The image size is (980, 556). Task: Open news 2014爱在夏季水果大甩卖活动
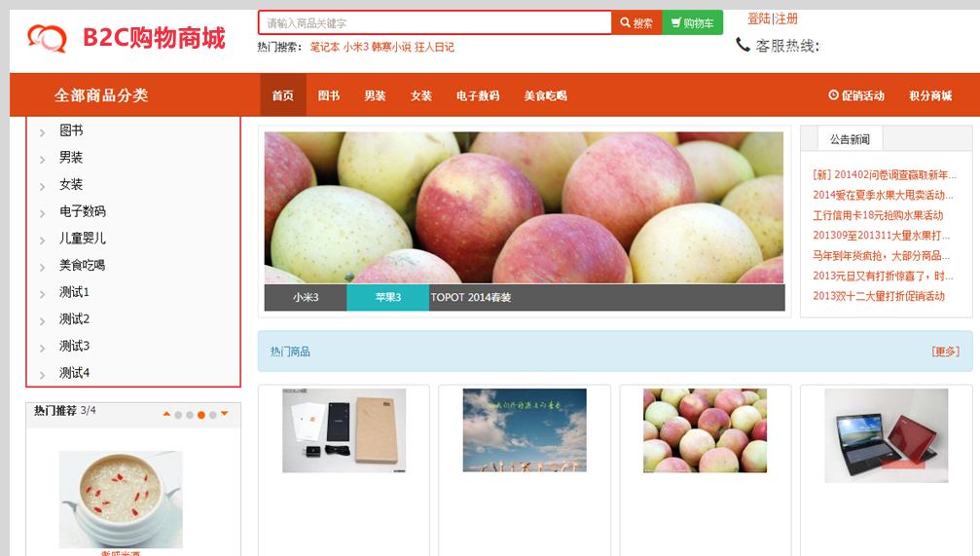click(x=883, y=195)
